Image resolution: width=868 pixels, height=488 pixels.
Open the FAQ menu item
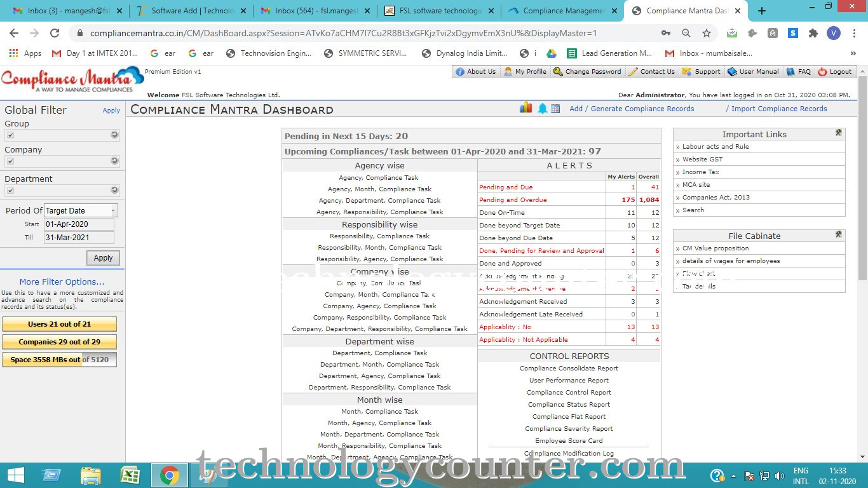[799, 72]
